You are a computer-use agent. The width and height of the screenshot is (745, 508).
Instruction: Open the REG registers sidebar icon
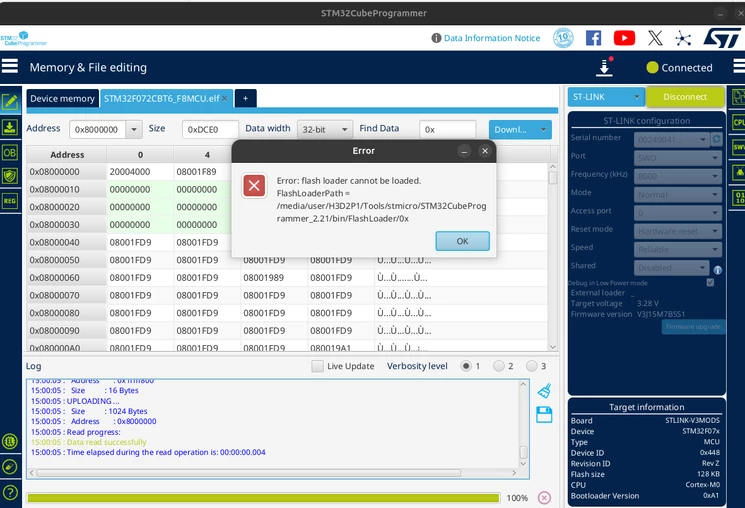(x=10, y=201)
